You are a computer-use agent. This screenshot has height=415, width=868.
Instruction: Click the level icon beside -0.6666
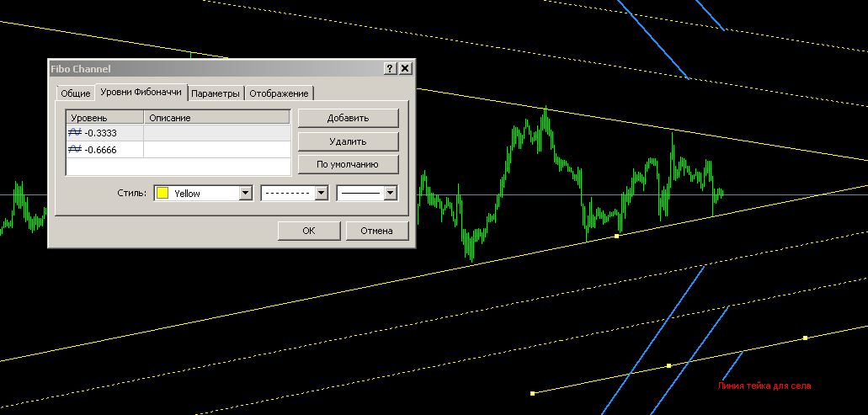click(x=75, y=149)
